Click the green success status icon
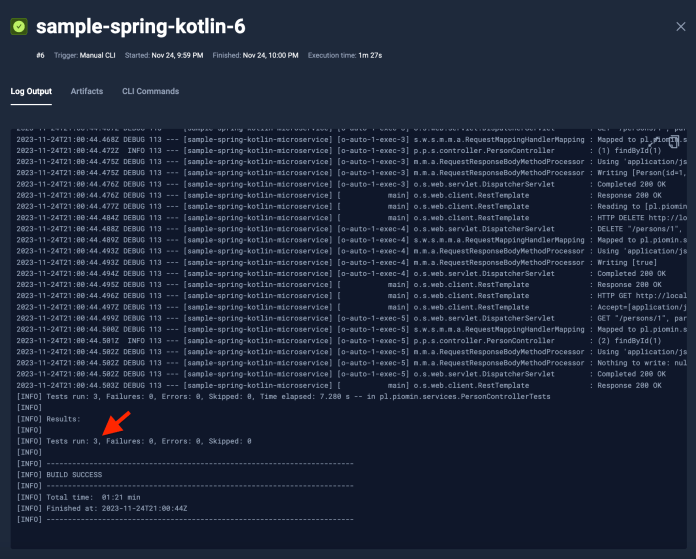 click(19, 27)
